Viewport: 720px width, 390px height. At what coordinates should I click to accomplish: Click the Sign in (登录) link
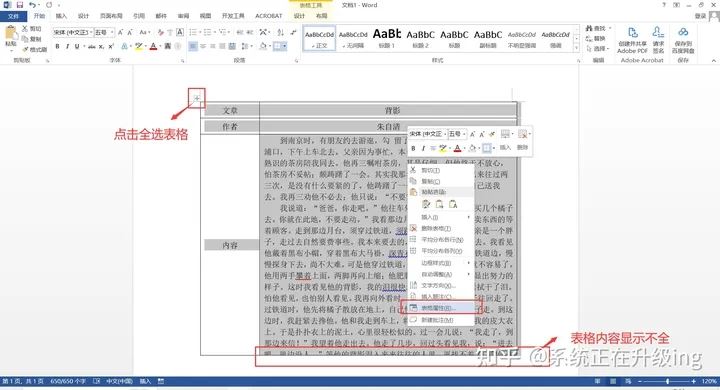pos(700,16)
